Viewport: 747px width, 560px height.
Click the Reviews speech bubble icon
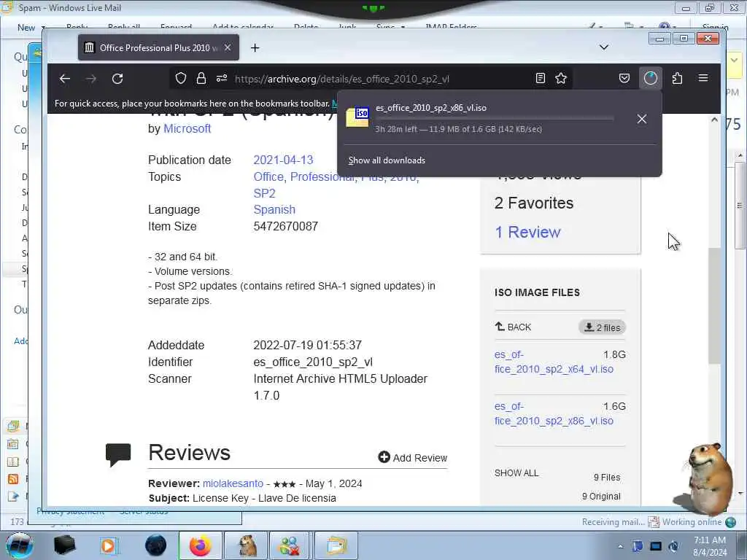(118, 455)
